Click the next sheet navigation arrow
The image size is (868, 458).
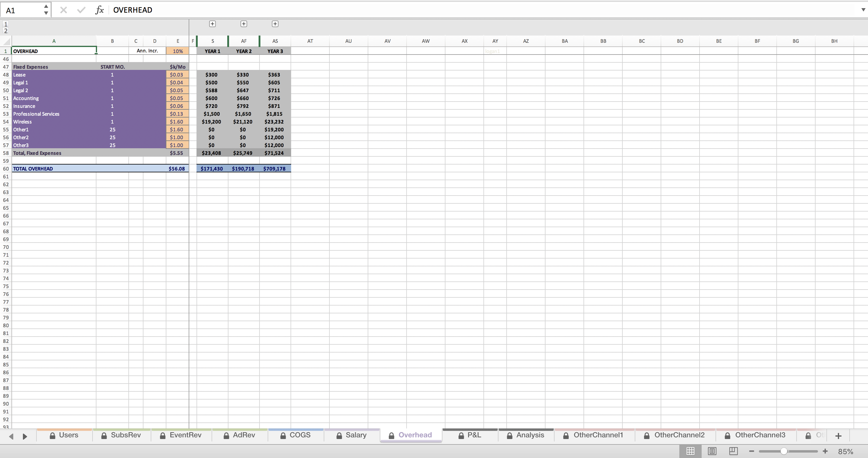[25, 436]
